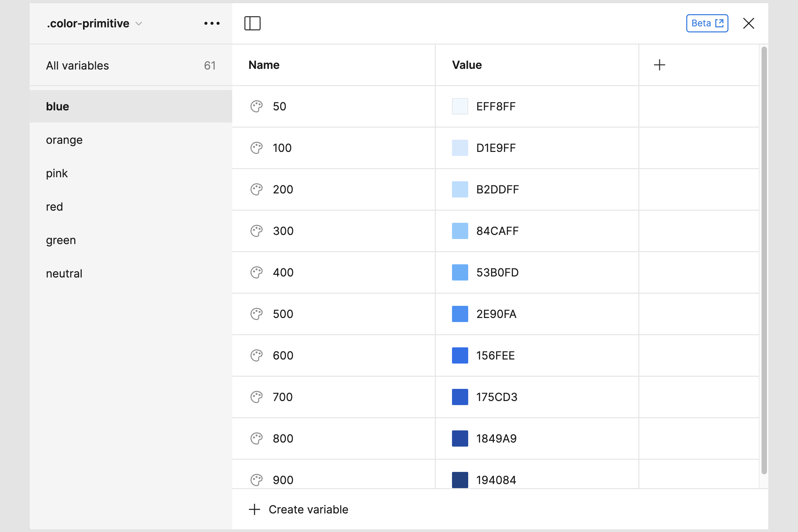Open the 156FEE color swatch
Screen dimensions: 798x532
460,355
